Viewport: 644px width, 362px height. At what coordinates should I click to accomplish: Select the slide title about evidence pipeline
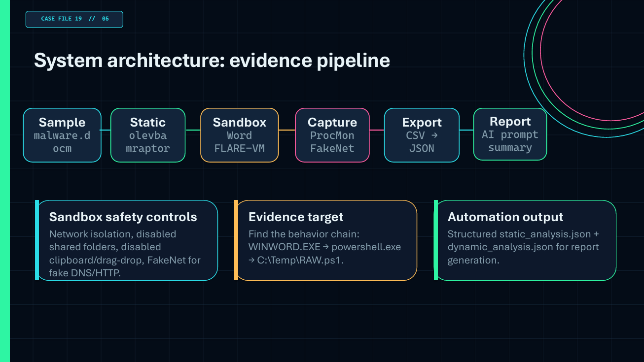212,61
